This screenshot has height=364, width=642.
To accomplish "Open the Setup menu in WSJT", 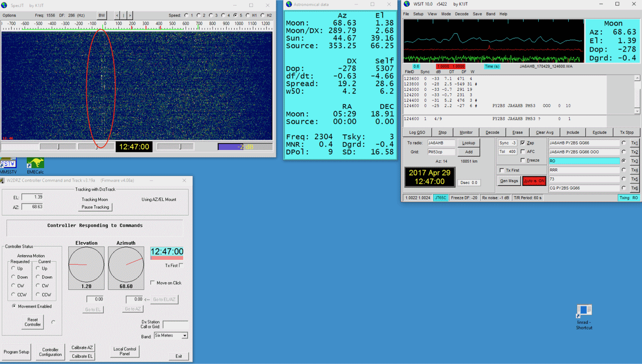I will click(418, 14).
